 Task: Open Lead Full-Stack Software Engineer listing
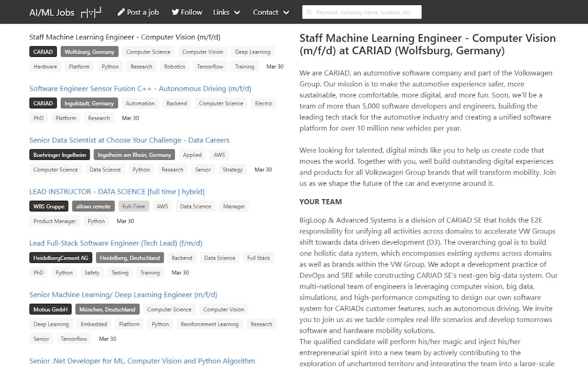tap(116, 243)
